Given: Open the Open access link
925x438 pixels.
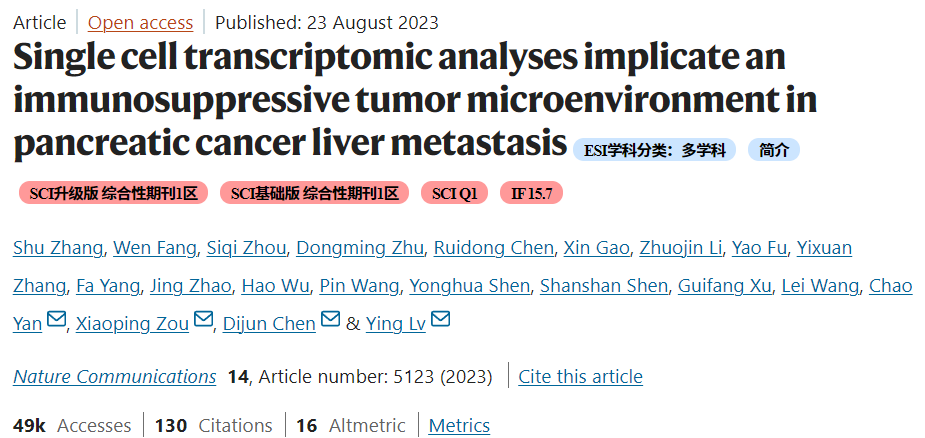Looking at the screenshot, I should click(140, 22).
